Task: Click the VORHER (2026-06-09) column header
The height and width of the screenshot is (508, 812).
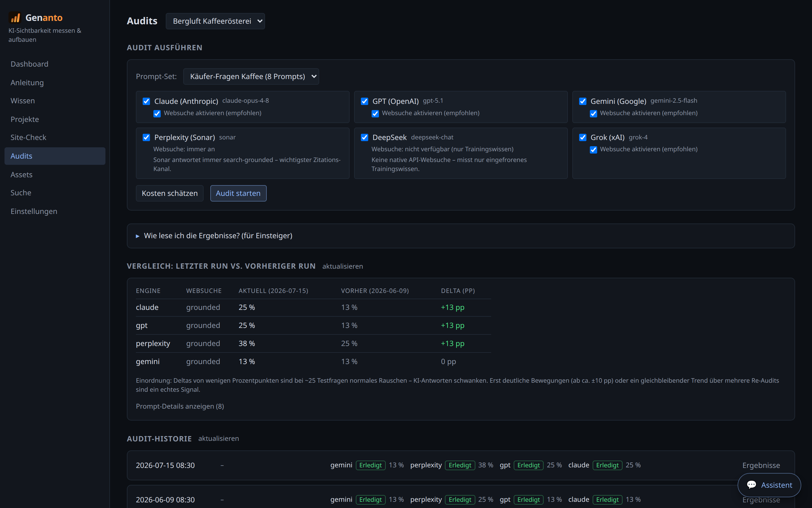Action: [x=375, y=291]
